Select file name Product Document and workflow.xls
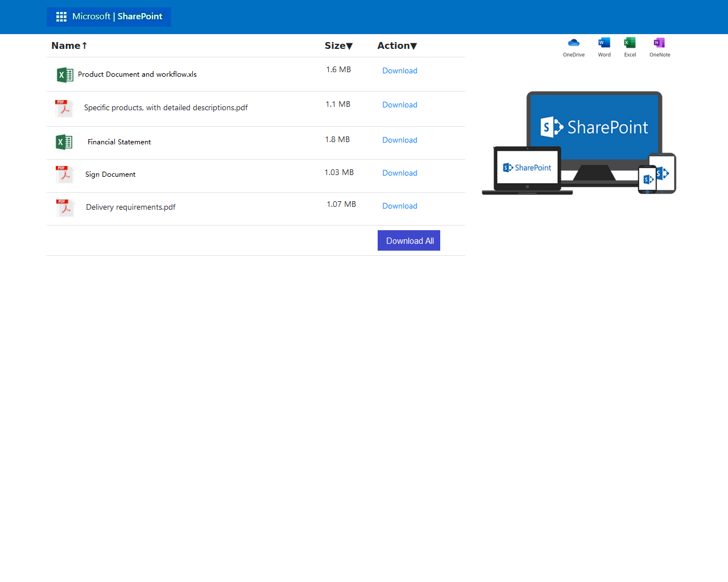 point(137,74)
